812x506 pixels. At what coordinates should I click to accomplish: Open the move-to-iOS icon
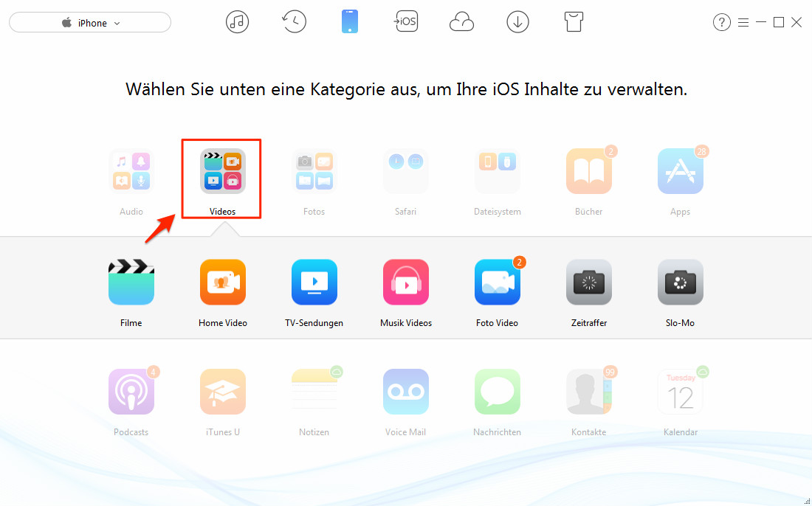click(405, 21)
